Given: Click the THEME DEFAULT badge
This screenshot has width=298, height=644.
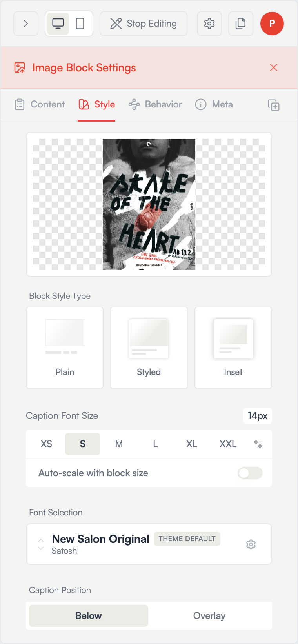Looking at the screenshot, I should [187, 539].
